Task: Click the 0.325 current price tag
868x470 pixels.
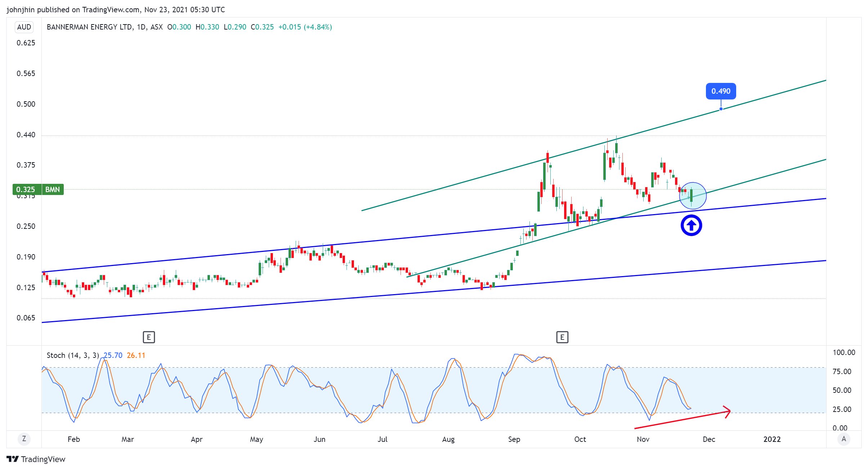Action: pyautogui.click(x=26, y=190)
